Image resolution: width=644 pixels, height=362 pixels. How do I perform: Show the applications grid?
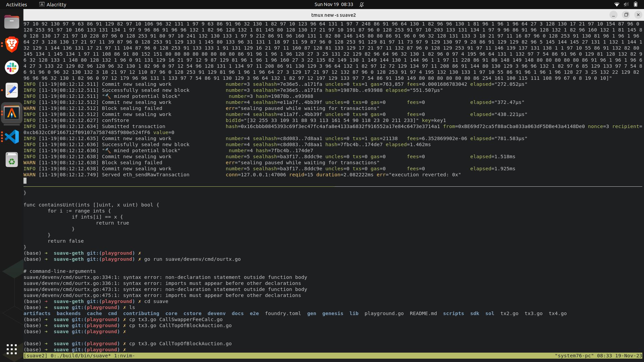(12, 349)
